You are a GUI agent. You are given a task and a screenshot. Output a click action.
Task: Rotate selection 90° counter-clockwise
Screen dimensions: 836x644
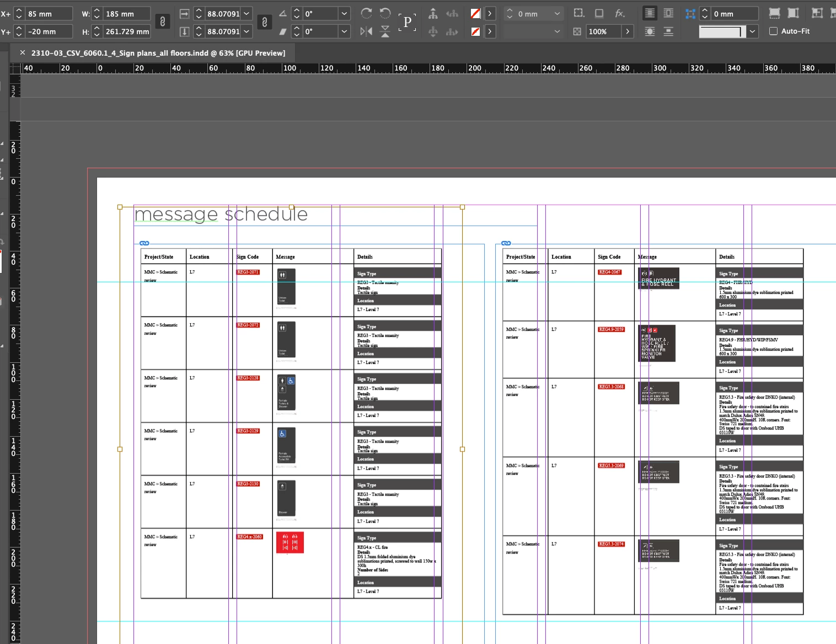tap(385, 13)
